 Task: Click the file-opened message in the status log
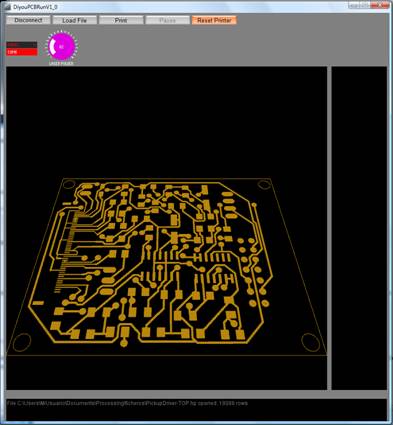[127, 403]
